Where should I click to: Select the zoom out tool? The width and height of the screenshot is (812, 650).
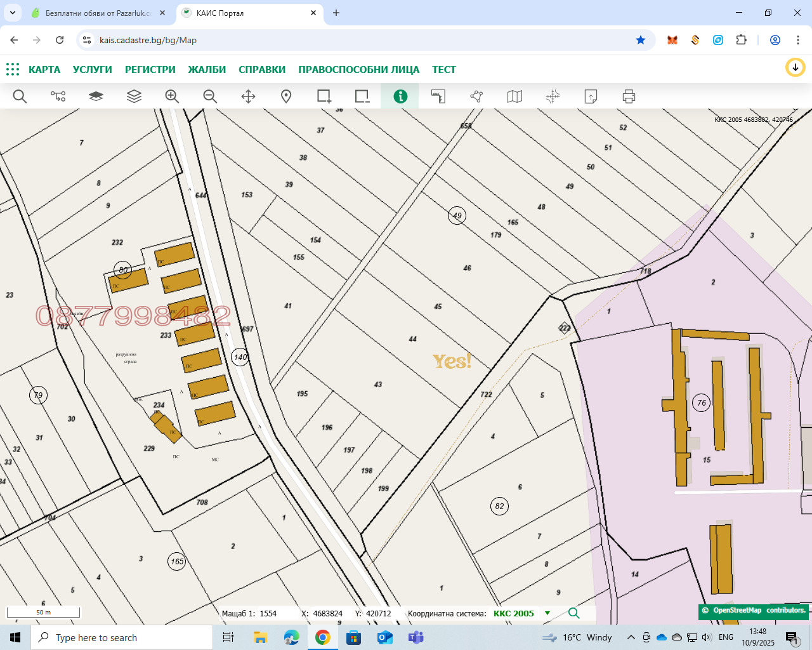point(209,96)
